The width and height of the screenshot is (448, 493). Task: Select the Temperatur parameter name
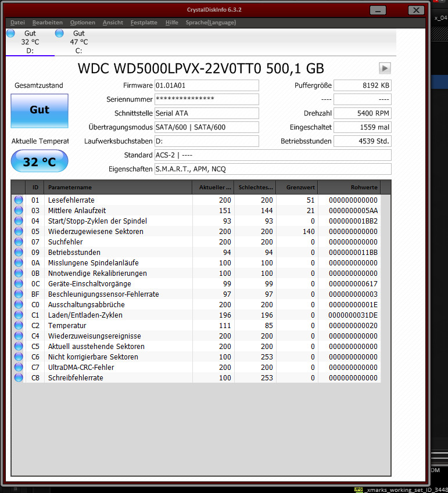pos(67,325)
